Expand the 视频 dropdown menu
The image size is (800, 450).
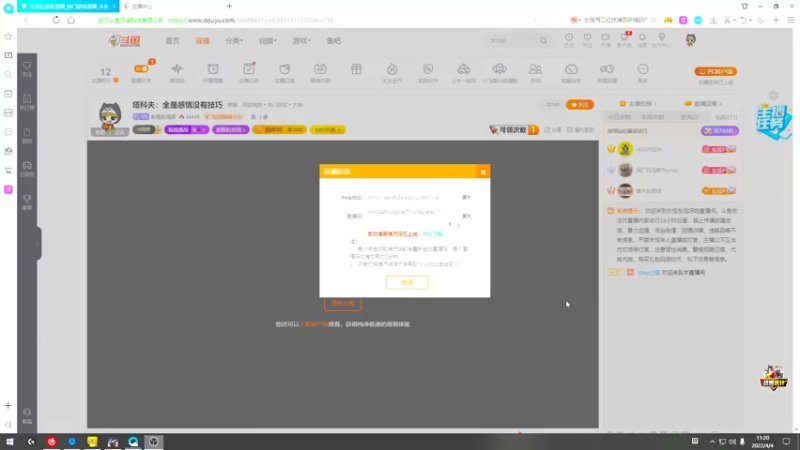267,41
